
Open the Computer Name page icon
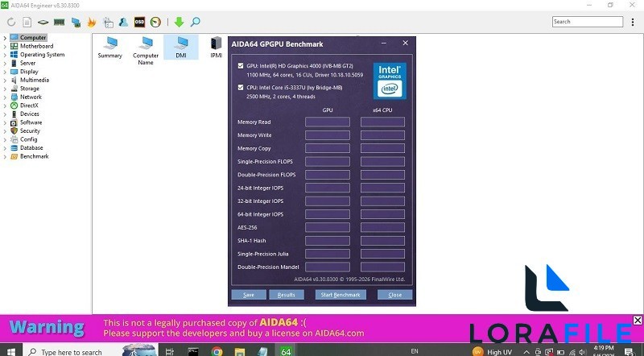tap(146, 51)
